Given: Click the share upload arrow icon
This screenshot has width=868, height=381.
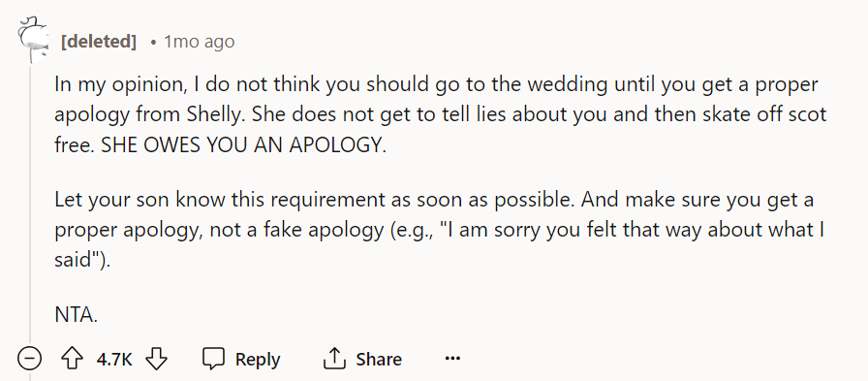Looking at the screenshot, I should 334,359.
